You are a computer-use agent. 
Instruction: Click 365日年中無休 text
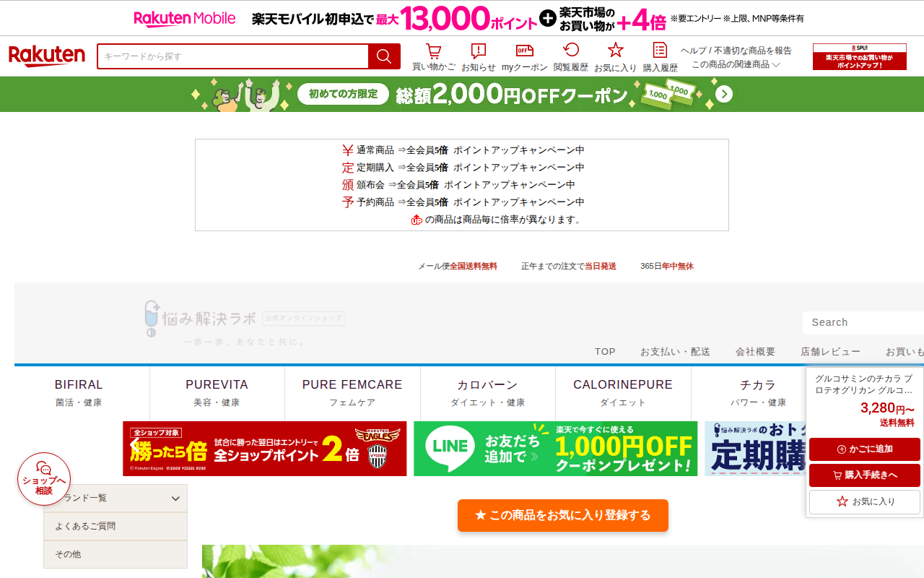click(667, 266)
